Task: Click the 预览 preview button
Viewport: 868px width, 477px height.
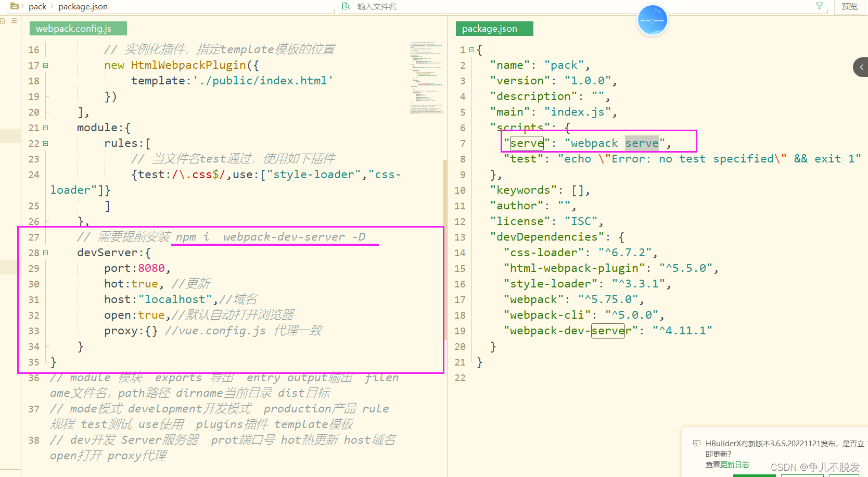Action: point(849,6)
